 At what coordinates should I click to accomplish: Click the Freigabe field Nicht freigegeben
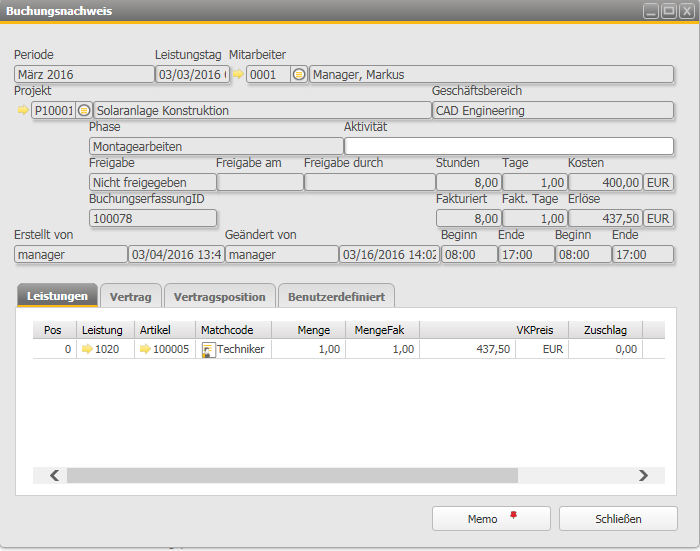coord(153,182)
